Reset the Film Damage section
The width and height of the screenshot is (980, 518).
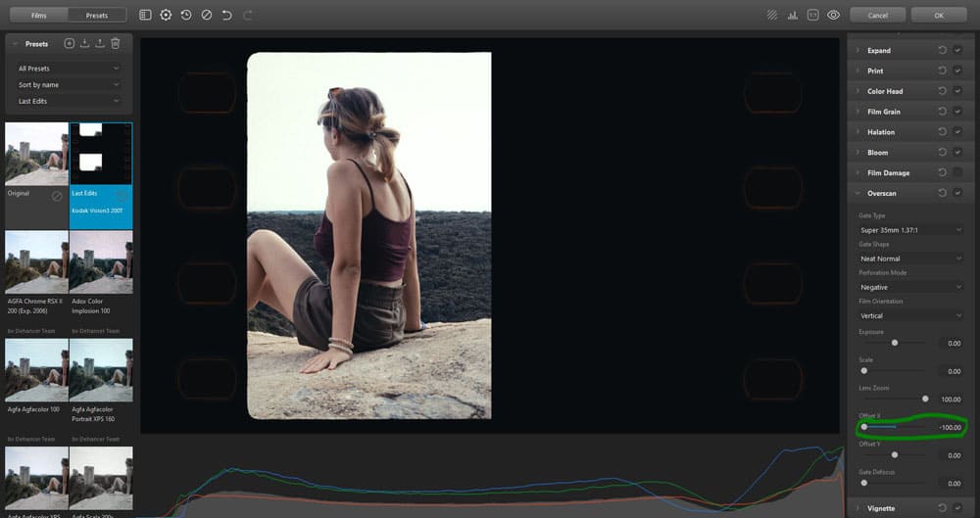pyautogui.click(x=943, y=172)
